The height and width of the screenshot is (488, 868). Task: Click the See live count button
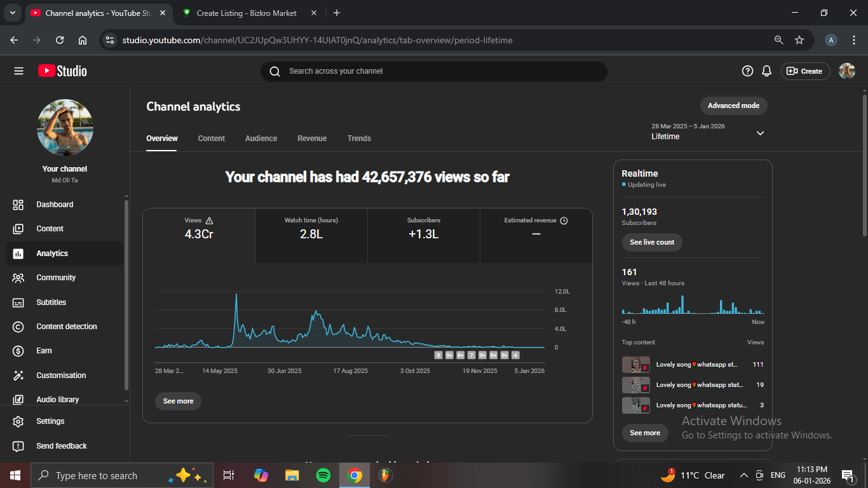pyautogui.click(x=652, y=242)
